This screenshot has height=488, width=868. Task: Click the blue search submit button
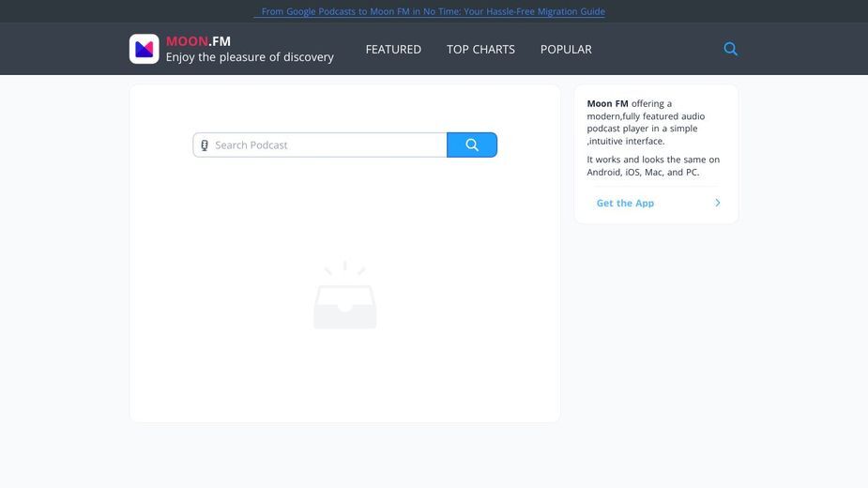click(x=472, y=145)
